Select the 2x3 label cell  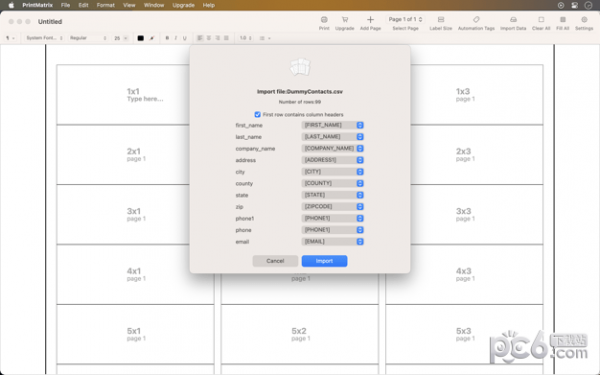(x=476, y=155)
